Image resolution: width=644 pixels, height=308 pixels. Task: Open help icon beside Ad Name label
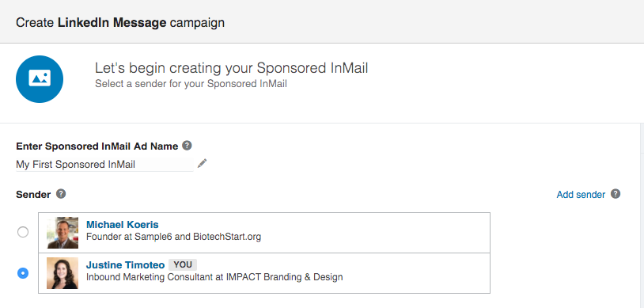point(187,145)
